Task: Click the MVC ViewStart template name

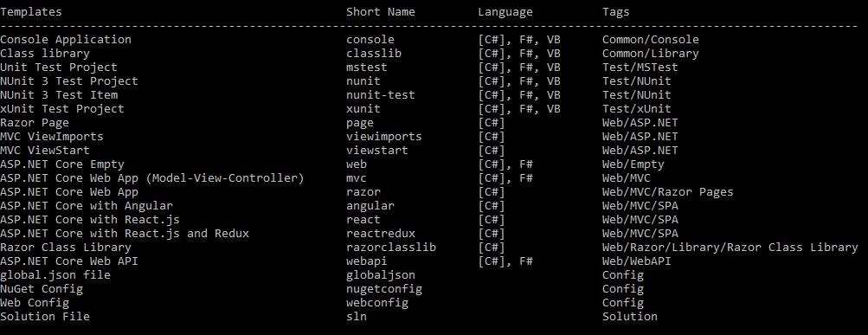Action: pos(45,151)
